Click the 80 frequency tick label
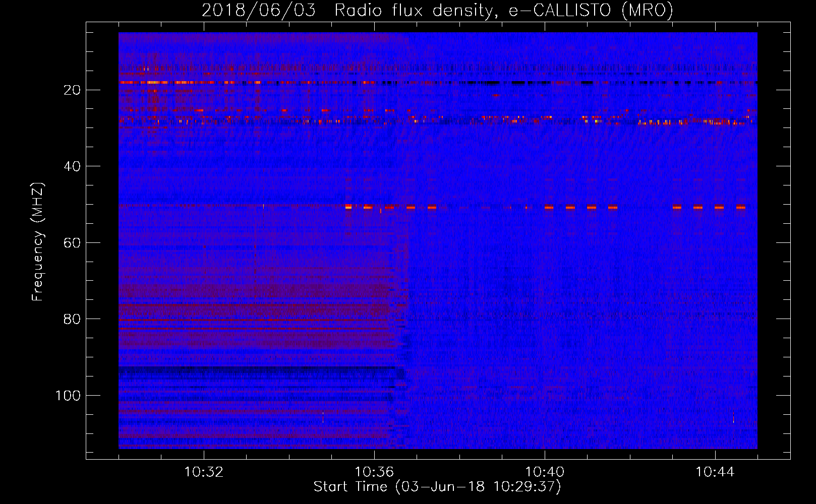 (x=73, y=319)
